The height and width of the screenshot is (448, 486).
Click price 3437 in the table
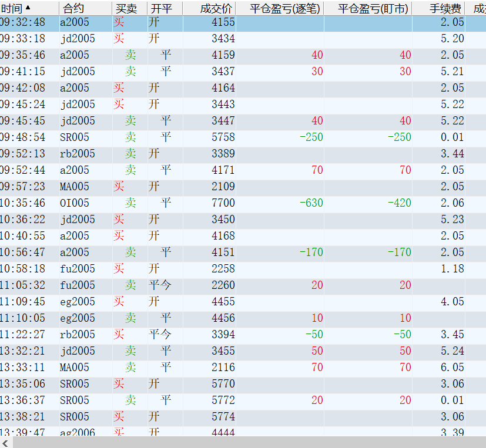pyautogui.click(x=223, y=72)
